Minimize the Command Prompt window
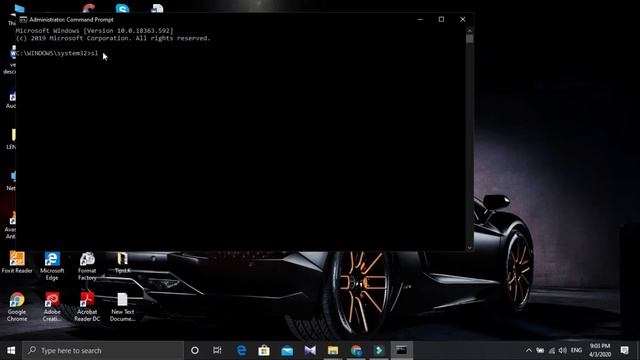This screenshot has height=360, width=640. (x=420, y=19)
